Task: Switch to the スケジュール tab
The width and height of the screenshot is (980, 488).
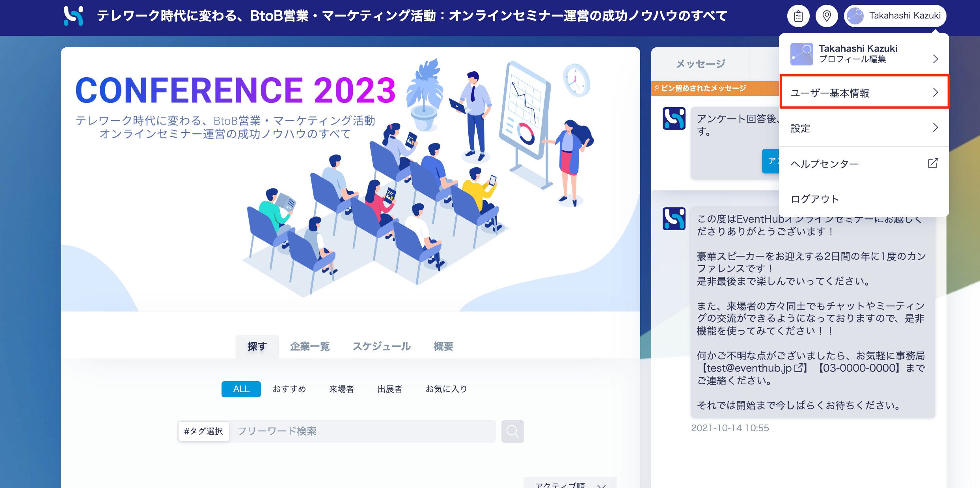Action: tap(381, 346)
